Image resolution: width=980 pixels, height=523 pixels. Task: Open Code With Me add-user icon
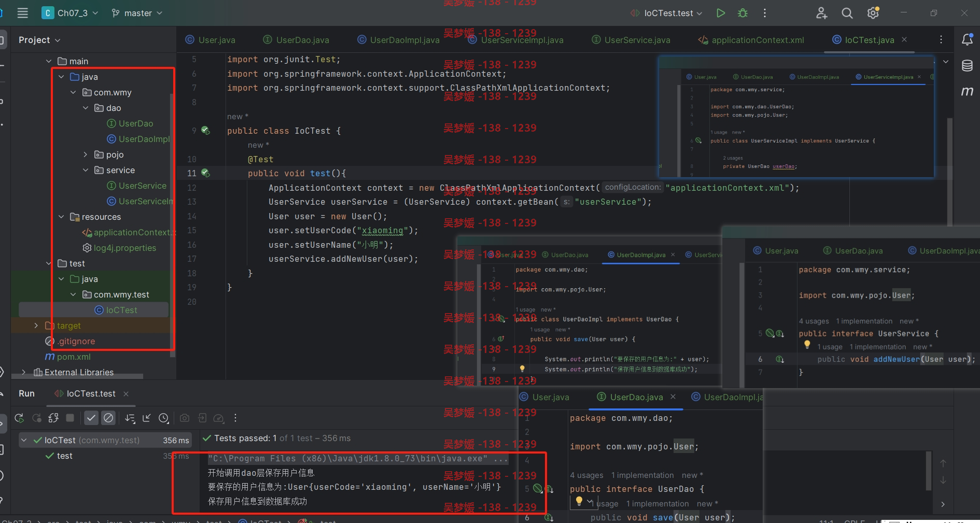pos(821,13)
